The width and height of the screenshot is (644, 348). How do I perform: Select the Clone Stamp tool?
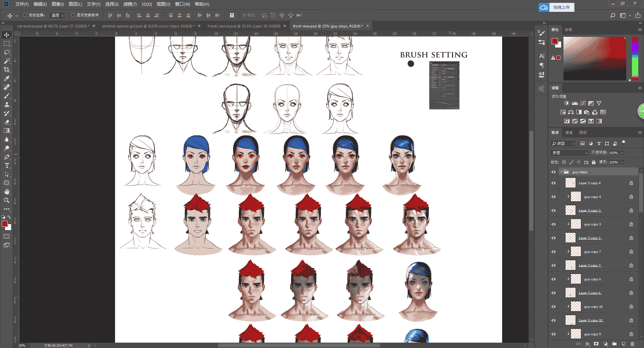tap(7, 105)
